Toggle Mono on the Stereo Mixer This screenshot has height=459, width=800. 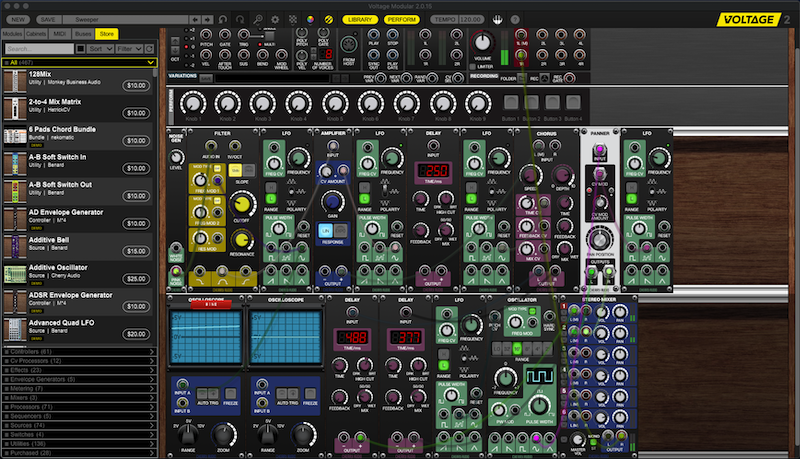click(x=593, y=442)
